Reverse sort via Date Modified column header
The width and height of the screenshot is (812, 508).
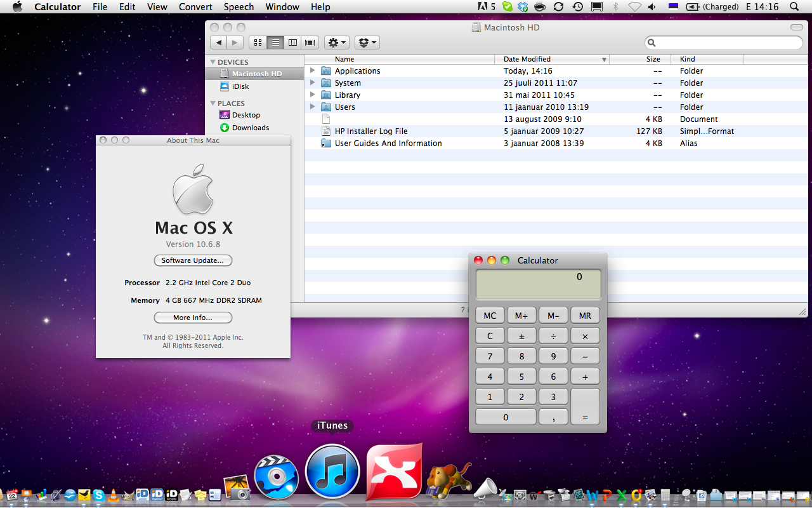(x=552, y=59)
